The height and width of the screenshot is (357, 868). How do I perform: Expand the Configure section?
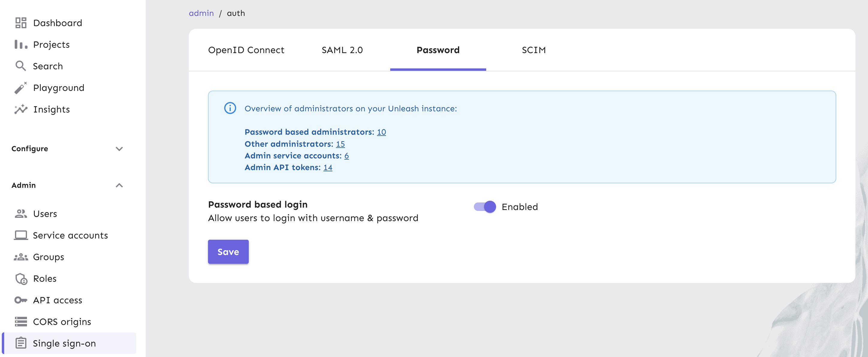point(119,149)
